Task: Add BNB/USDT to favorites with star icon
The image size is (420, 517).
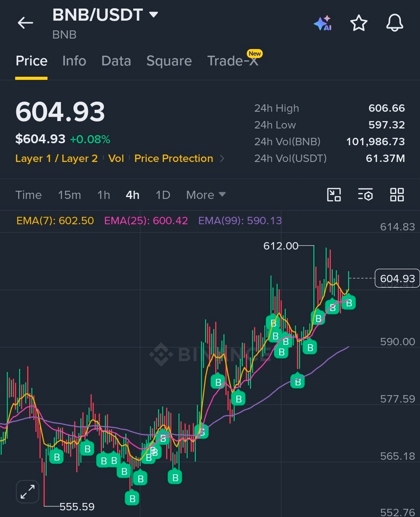Action: point(358,23)
